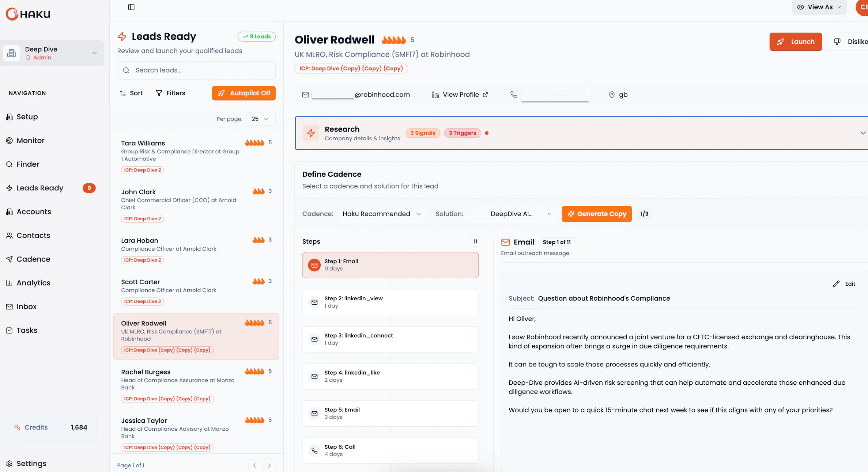Click the email envelope icon beside robinhood.com address
Viewport: 868px width, 472px height.
point(306,95)
